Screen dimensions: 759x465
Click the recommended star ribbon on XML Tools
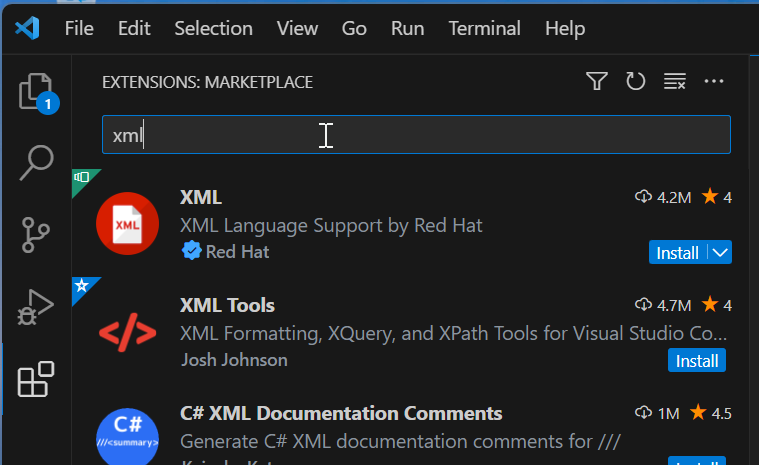click(82, 287)
